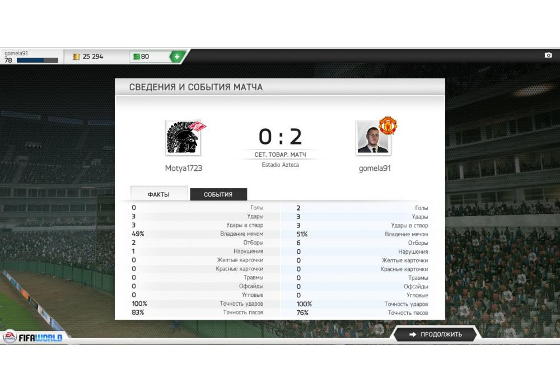Select the Факты tab
Viewport: 560px width, 392px height.
(159, 194)
